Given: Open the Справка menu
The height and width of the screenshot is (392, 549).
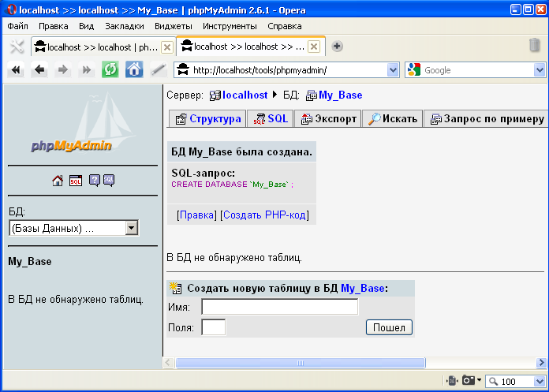Looking at the screenshot, I should (284, 26).
